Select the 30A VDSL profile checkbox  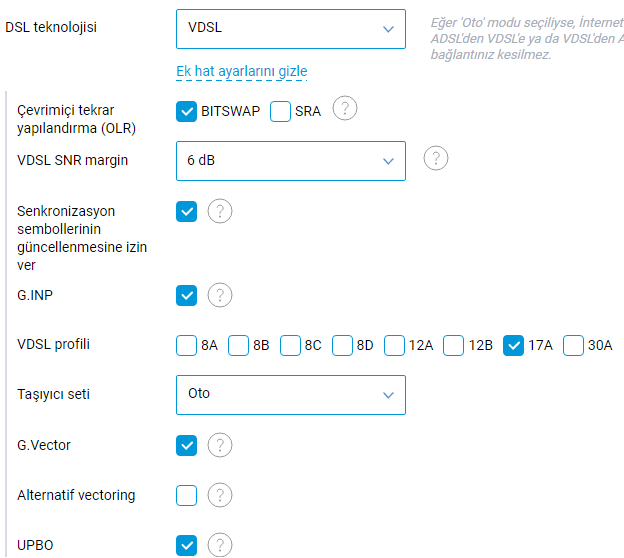pyautogui.click(x=573, y=345)
